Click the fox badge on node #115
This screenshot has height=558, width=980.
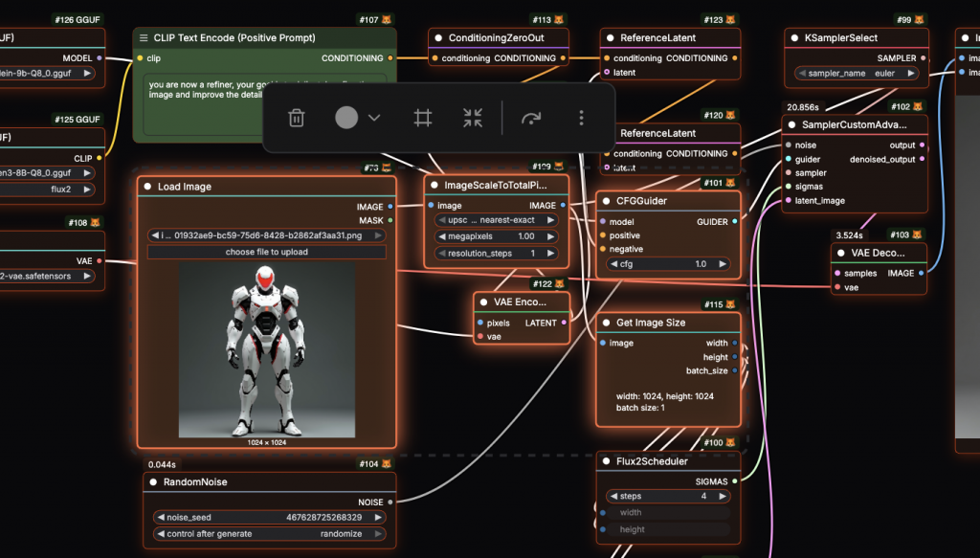732,304
